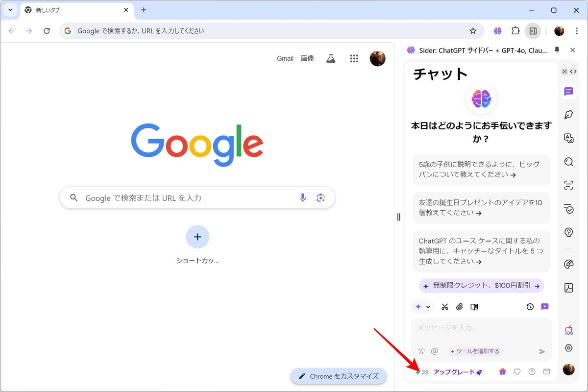Select the 誕生日プレゼント suggestion prompt

pos(481,208)
